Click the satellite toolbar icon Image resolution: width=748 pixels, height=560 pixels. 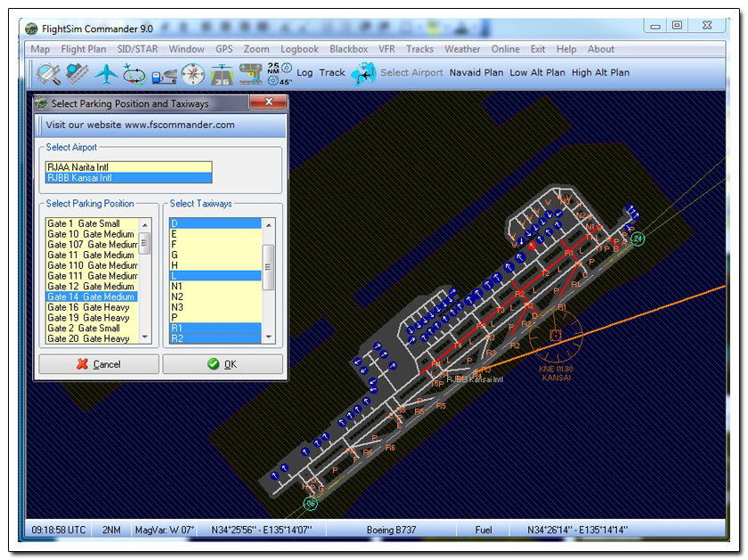pyautogui.click(x=77, y=74)
